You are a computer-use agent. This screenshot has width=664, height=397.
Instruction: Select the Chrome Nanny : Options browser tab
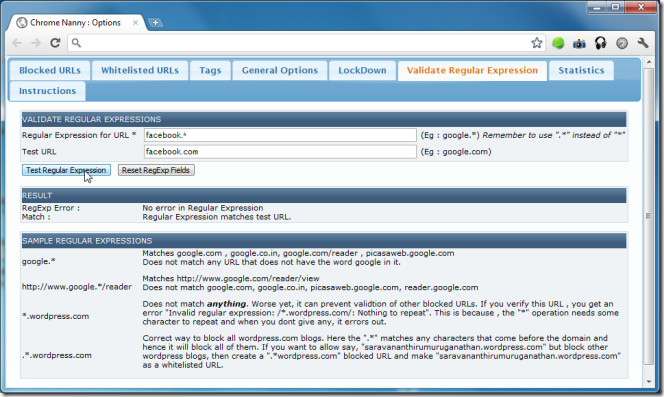76,22
